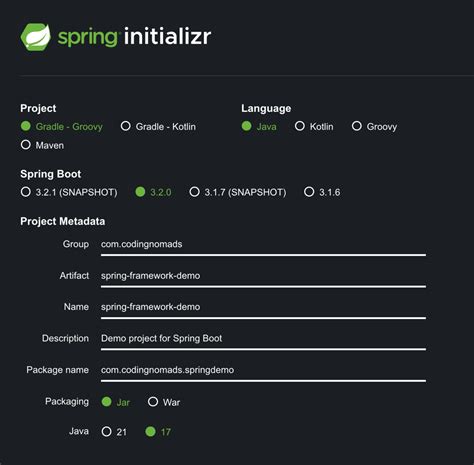Click the Spring leaf logo icon
This screenshot has height=465, width=474.
coord(35,37)
